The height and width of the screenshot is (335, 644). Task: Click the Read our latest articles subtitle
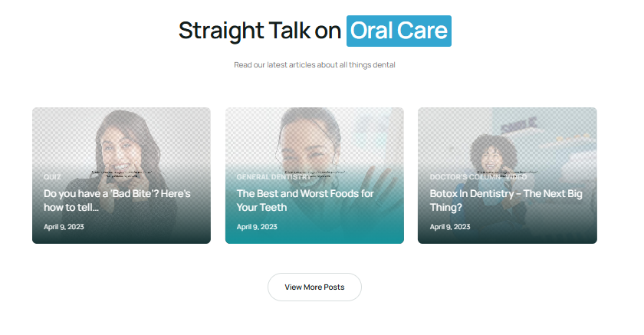(314, 65)
